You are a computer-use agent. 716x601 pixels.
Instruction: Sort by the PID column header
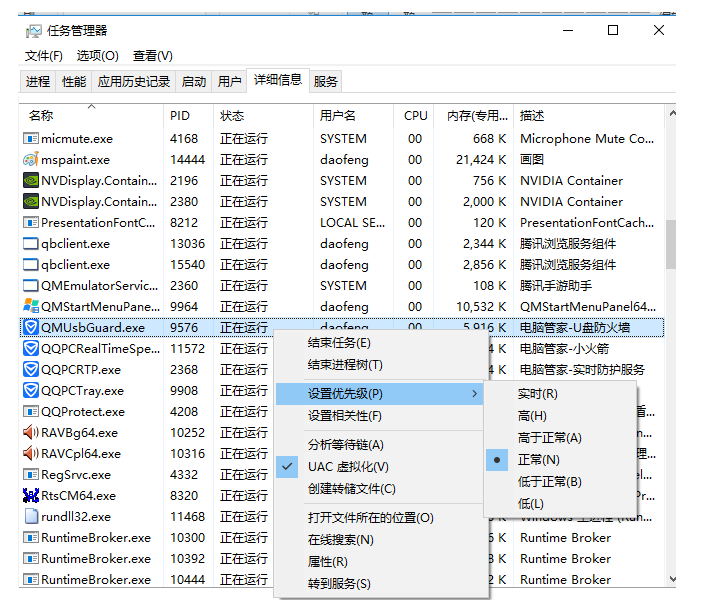tap(188, 116)
